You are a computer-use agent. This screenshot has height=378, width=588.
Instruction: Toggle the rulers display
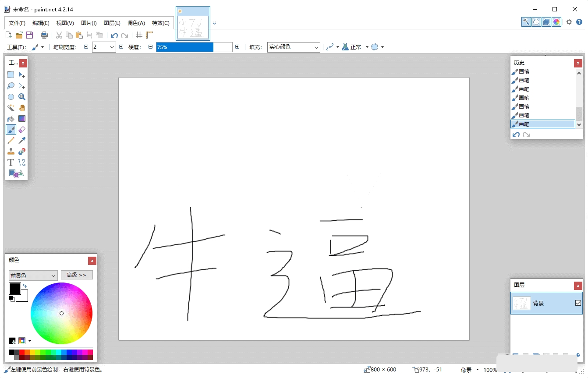coord(149,35)
